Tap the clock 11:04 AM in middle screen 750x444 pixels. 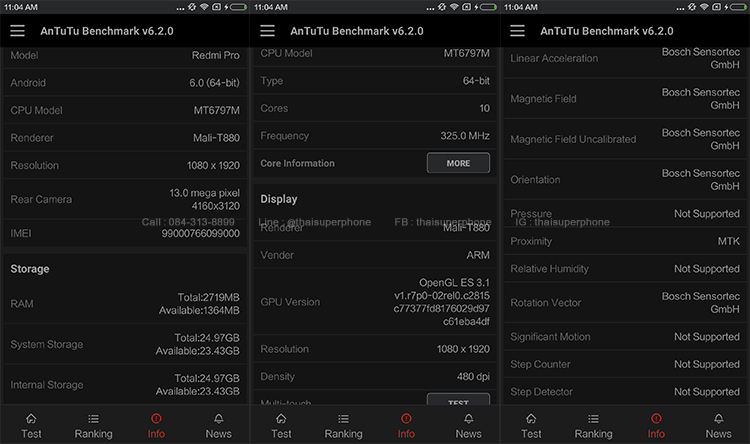(271, 7)
